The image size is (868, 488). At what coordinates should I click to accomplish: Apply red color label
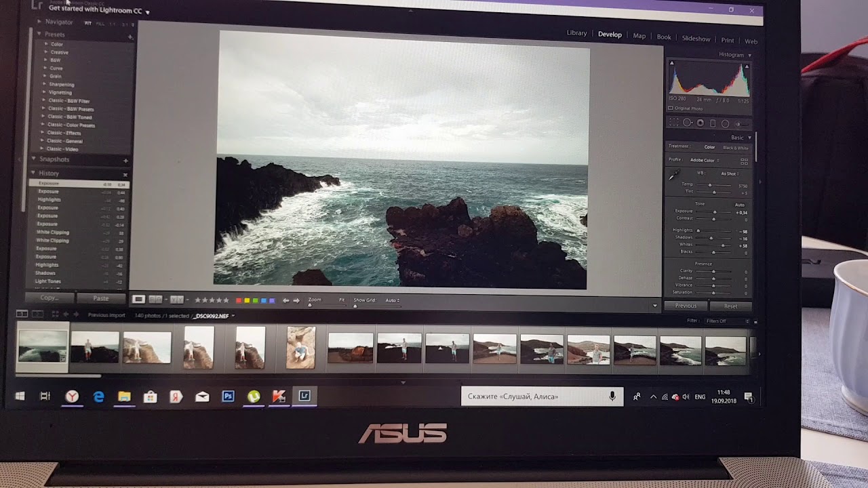tap(238, 300)
